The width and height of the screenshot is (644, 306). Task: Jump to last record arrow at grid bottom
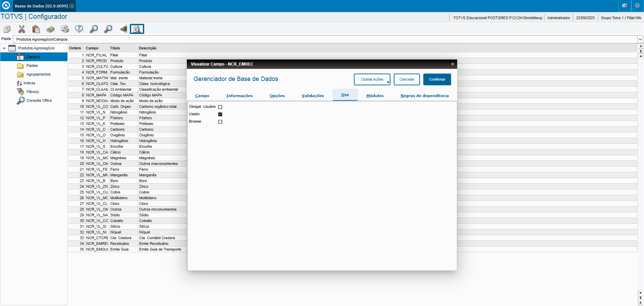(x=641, y=303)
